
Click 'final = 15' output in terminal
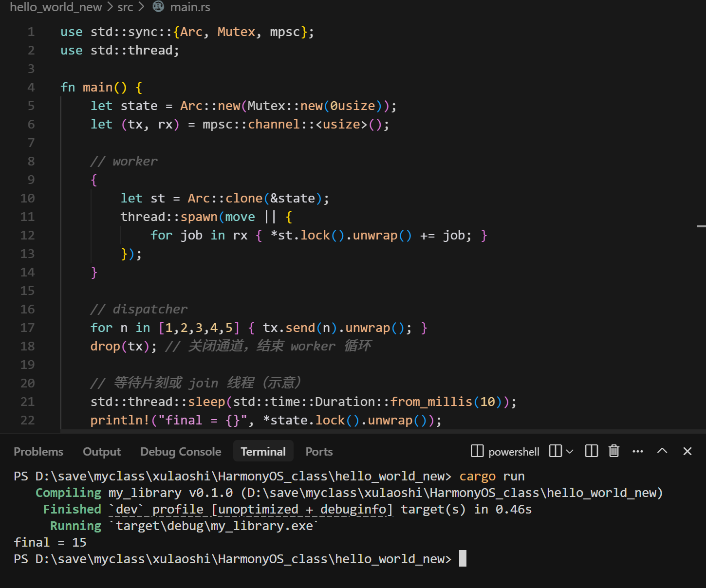pos(50,543)
